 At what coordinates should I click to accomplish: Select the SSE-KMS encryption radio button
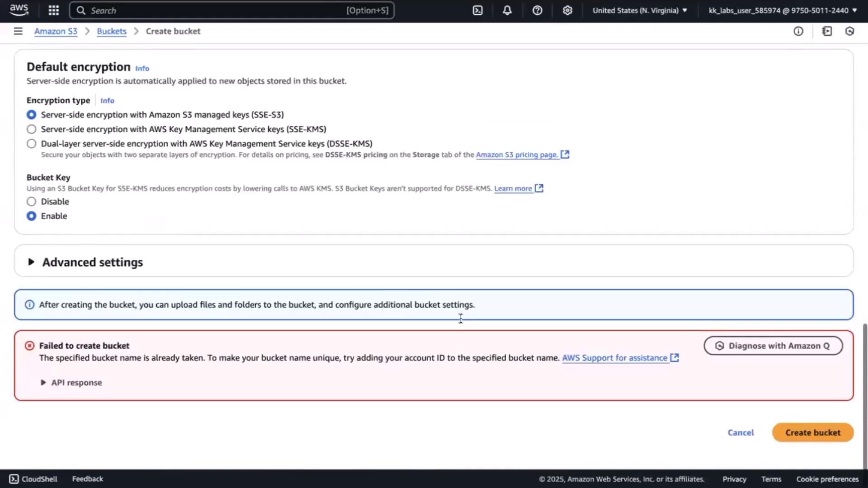point(31,129)
